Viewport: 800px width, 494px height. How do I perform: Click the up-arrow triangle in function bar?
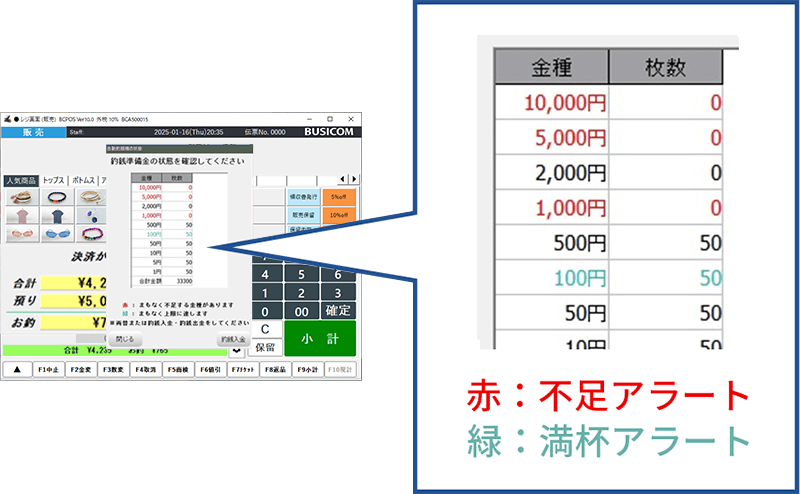[16, 369]
